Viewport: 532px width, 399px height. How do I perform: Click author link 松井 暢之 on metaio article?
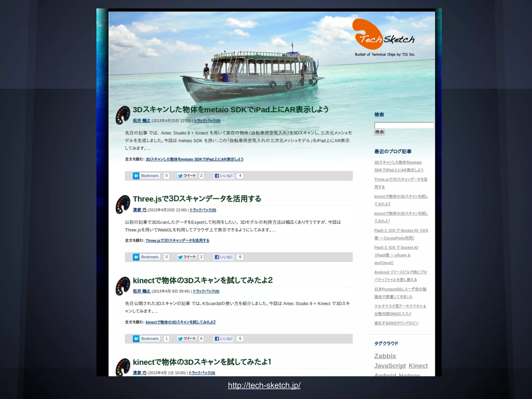[x=142, y=121]
